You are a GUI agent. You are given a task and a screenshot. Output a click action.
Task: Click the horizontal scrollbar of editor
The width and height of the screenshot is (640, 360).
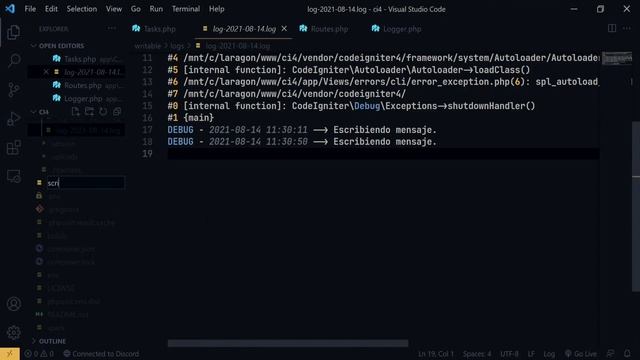pyautogui.click(x=288, y=344)
